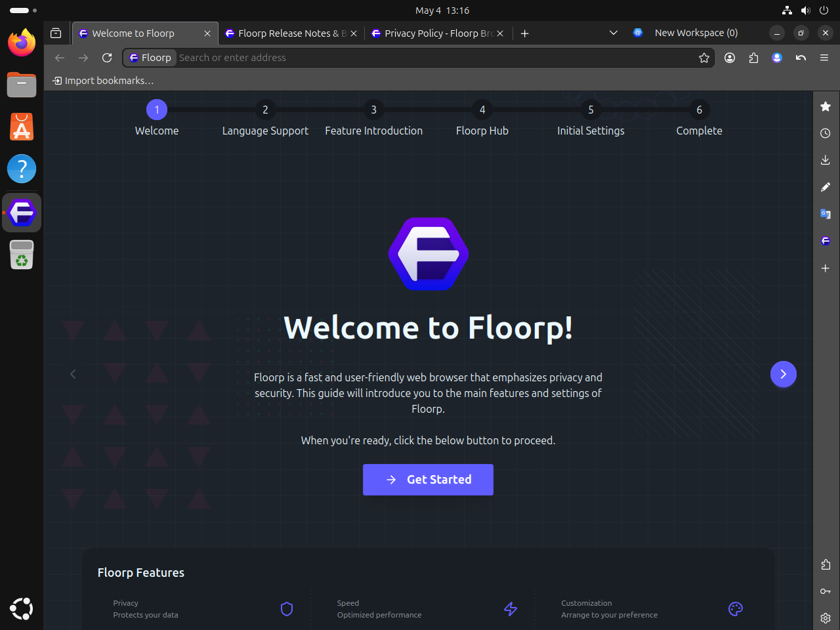Viewport: 840px width, 630px height.
Task: Jump to step 2 Language Support
Action: click(265, 110)
